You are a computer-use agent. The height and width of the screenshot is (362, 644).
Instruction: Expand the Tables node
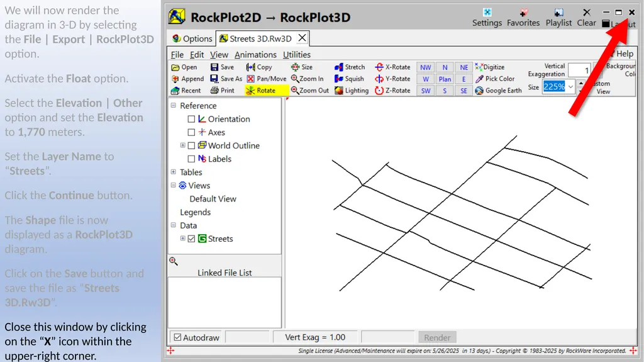[174, 171]
